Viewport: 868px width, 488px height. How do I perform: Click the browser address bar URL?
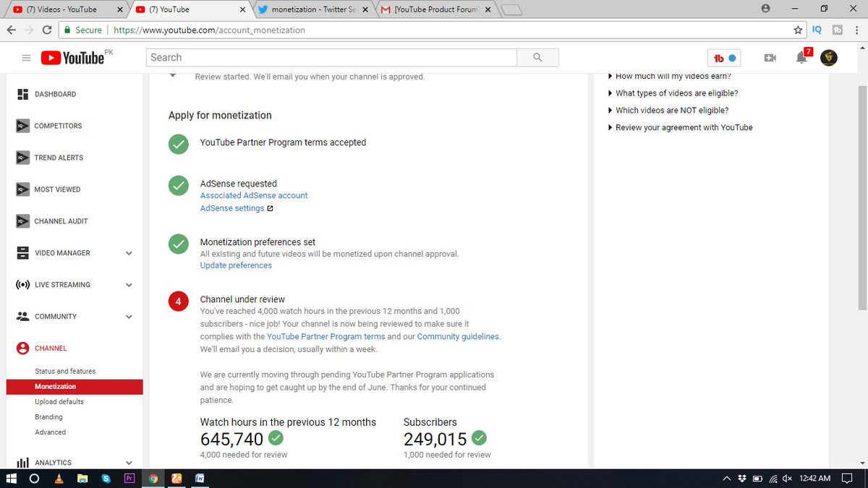(x=209, y=30)
